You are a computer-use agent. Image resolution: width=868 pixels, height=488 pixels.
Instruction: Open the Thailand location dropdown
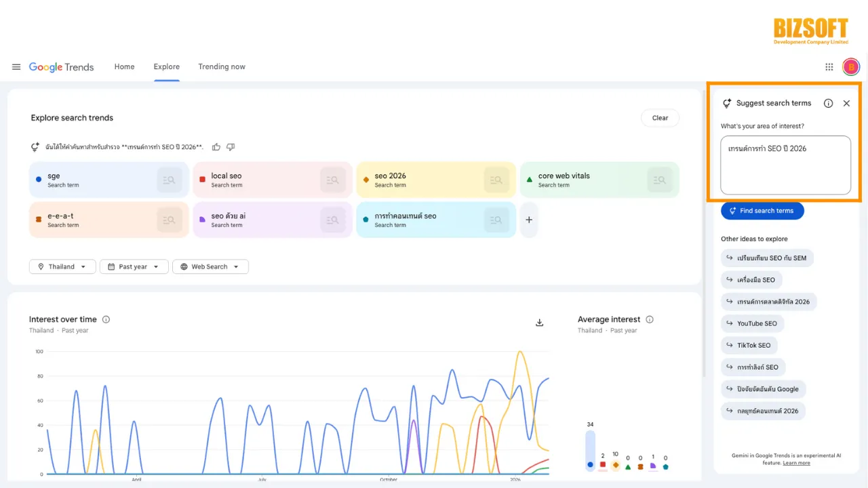pyautogui.click(x=62, y=266)
